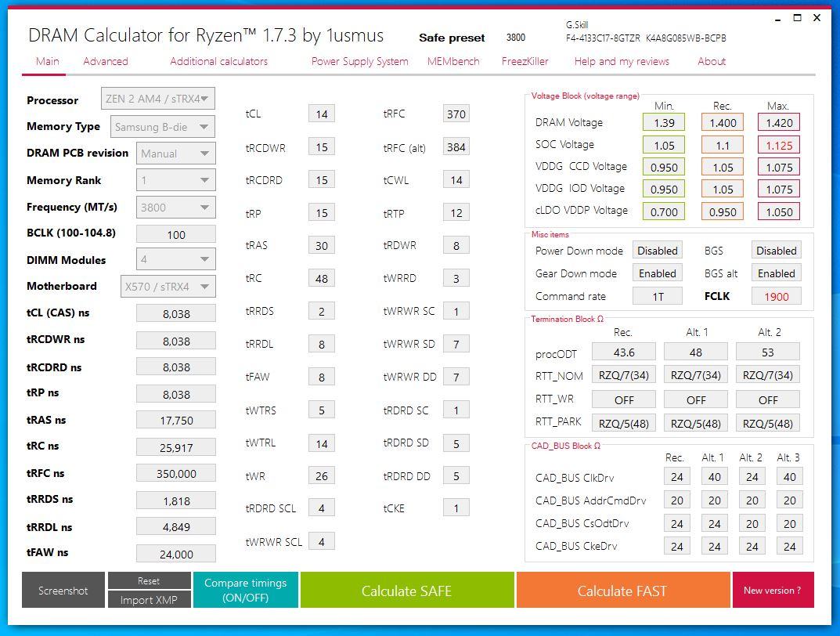The height and width of the screenshot is (636, 840).
Task: Go to the Power Supply System tab
Action: click(x=359, y=62)
